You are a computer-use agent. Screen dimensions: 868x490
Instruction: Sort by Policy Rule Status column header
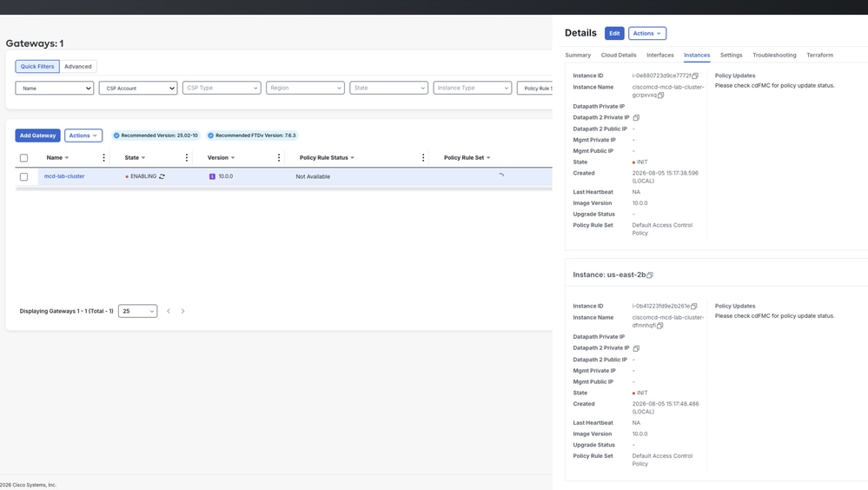click(x=327, y=158)
